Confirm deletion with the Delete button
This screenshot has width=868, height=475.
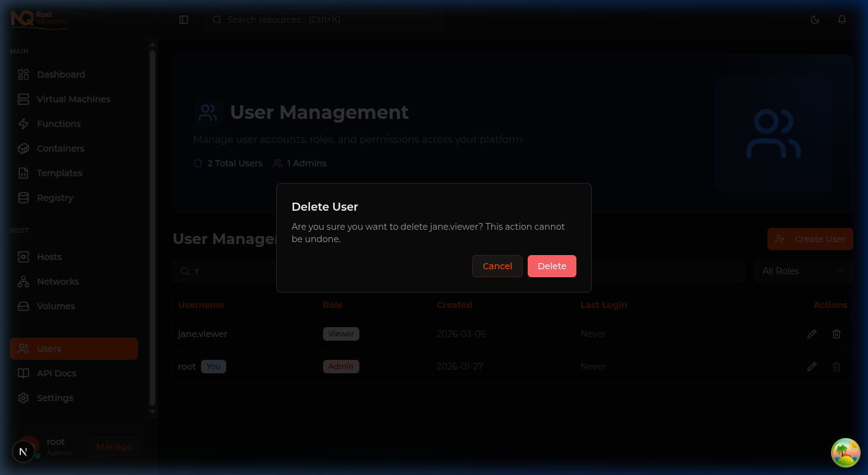[552, 266]
